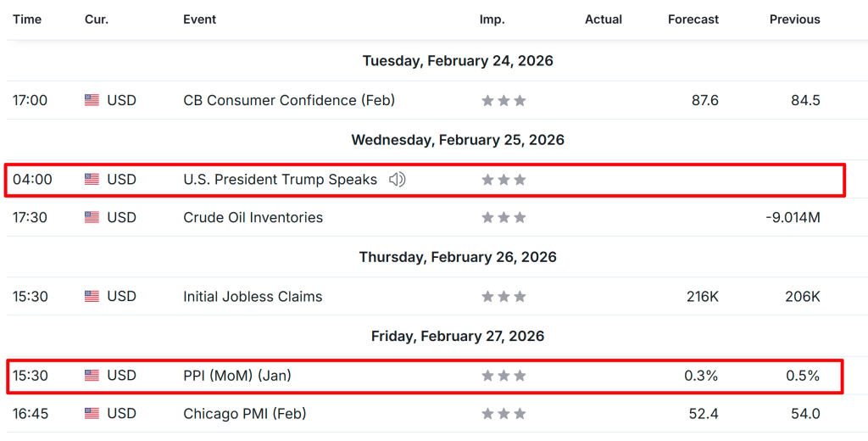Click the US flag in Initial Jobless Claims row
The height and width of the screenshot is (441, 868).
(x=92, y=297)
